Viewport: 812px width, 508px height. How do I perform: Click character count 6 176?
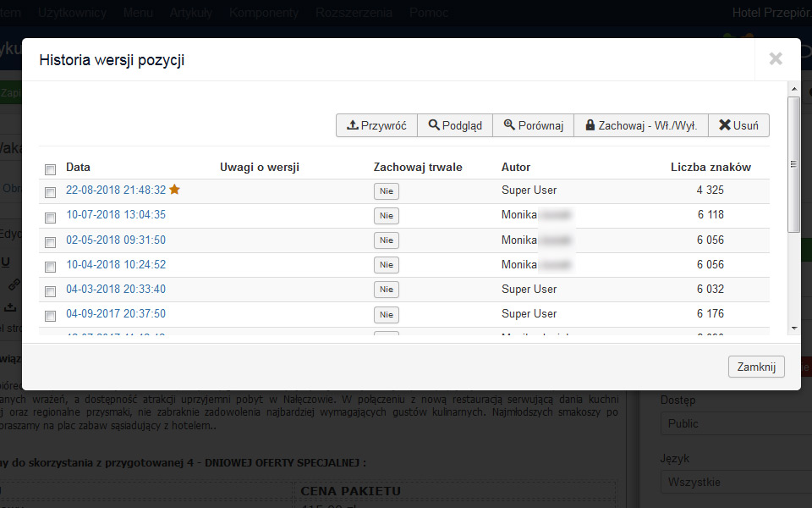pos(710,313)
